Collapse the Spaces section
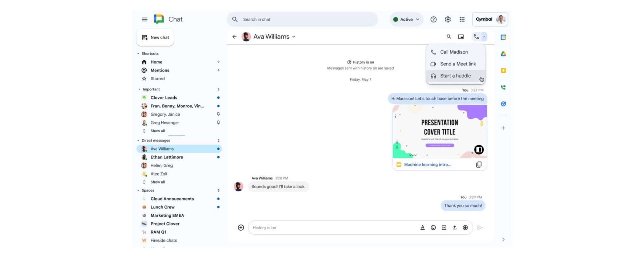Viewport: 644px width, 258px height. [x=138, y=190]
